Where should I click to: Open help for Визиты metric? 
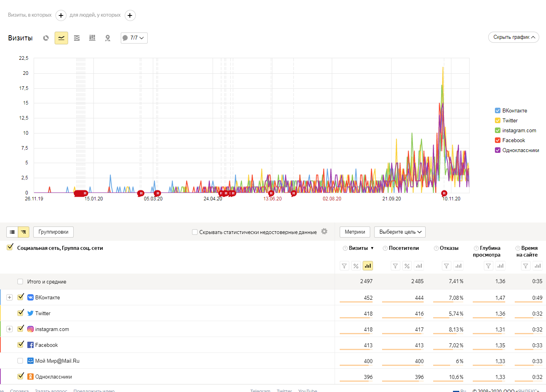click(345, 248)
